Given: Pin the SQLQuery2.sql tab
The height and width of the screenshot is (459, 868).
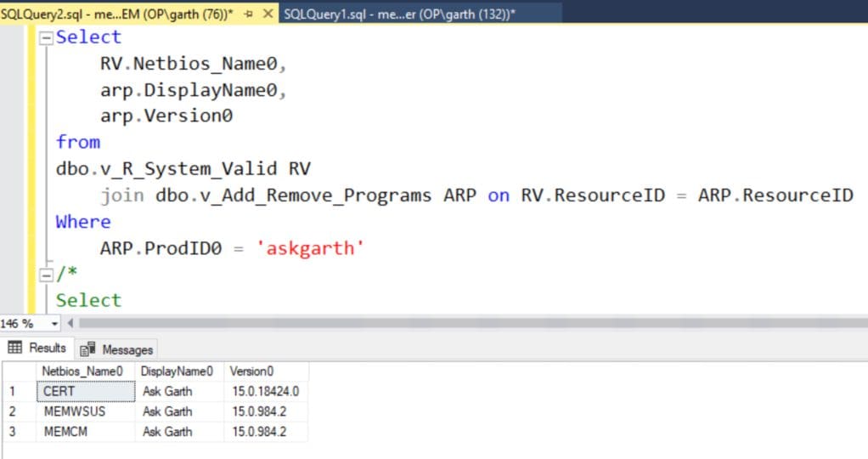Looking at the screenshot, I should pos(248,14).
